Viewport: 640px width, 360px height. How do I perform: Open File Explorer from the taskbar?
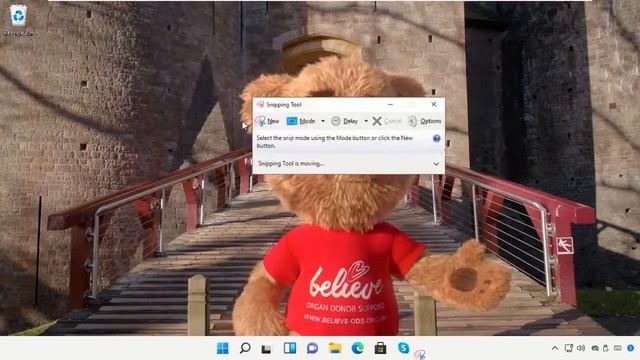tap(335, 348)
